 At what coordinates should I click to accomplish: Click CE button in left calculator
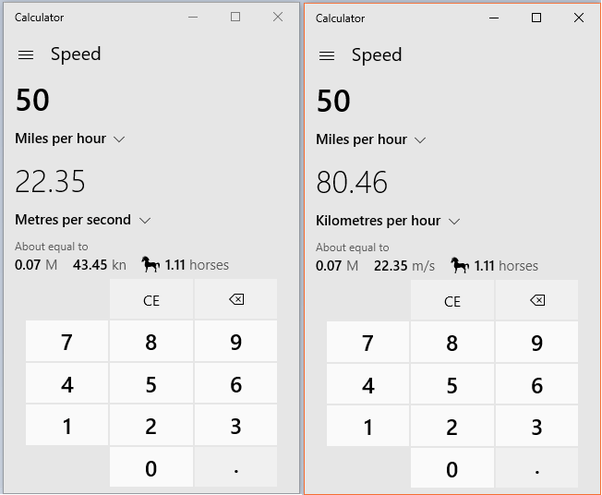151,300
